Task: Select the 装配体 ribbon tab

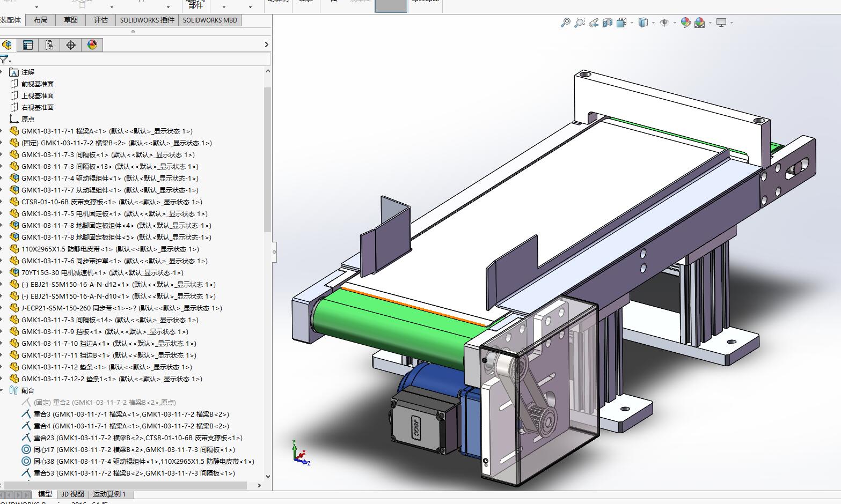Action: 12,20
